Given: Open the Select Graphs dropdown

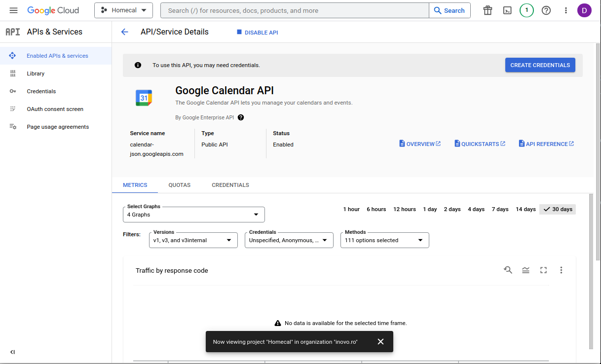Looking at the screenshot, I should (193, 214).
